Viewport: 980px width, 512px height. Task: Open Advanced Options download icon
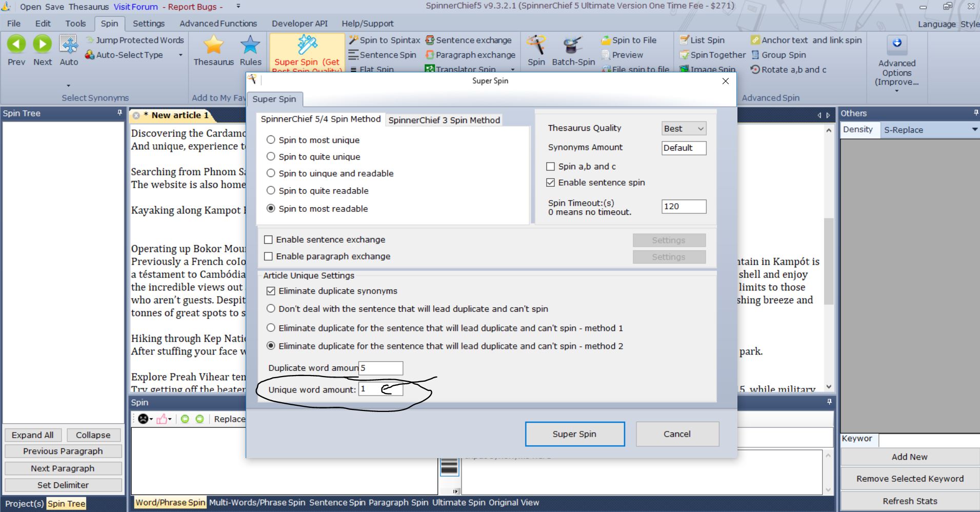pyautogui.click(x=896, y=43)
